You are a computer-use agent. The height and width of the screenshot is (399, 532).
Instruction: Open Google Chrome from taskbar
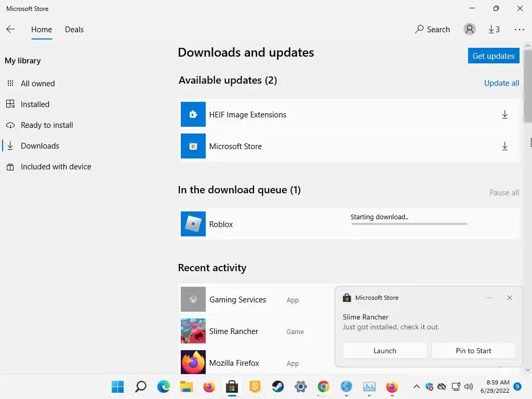tap(323, 387)
